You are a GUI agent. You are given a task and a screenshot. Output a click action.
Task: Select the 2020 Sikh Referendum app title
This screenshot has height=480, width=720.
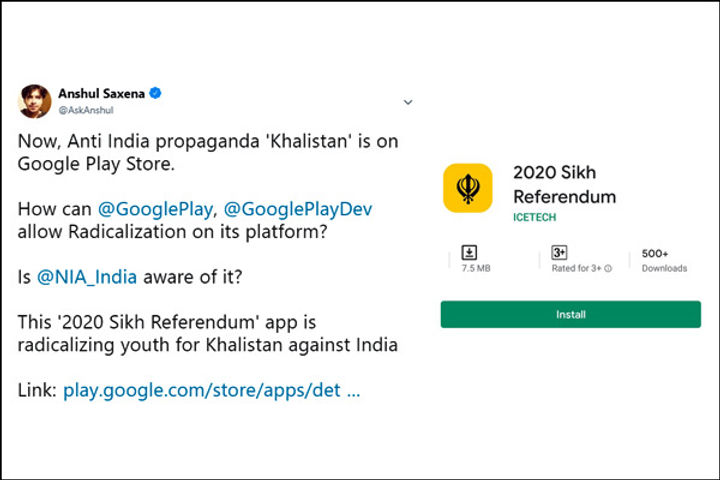click(564, 183)
